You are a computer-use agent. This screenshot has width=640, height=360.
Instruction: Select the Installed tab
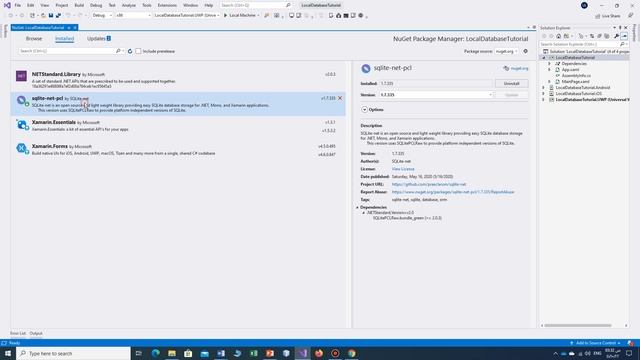coord(64,38)
